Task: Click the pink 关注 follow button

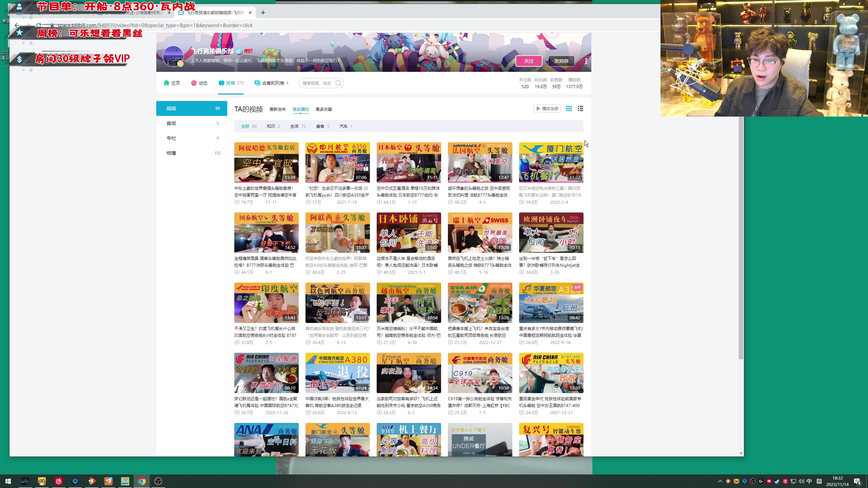Action: [529, 61]
